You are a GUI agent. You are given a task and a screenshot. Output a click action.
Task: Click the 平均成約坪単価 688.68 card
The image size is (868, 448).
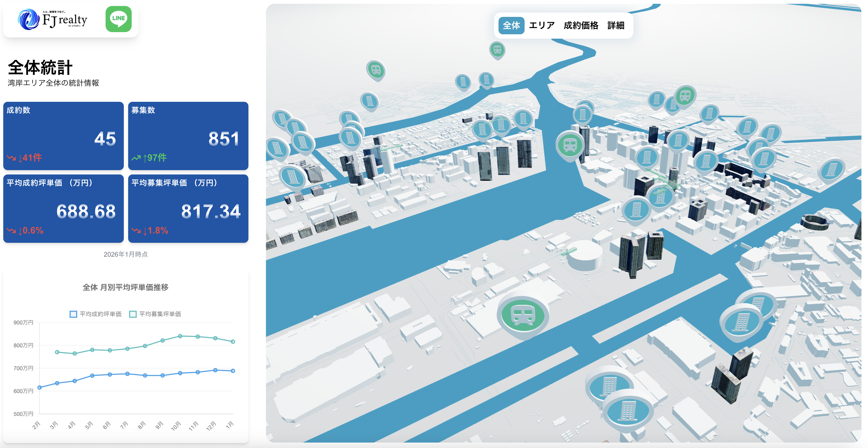coord(63,208)
